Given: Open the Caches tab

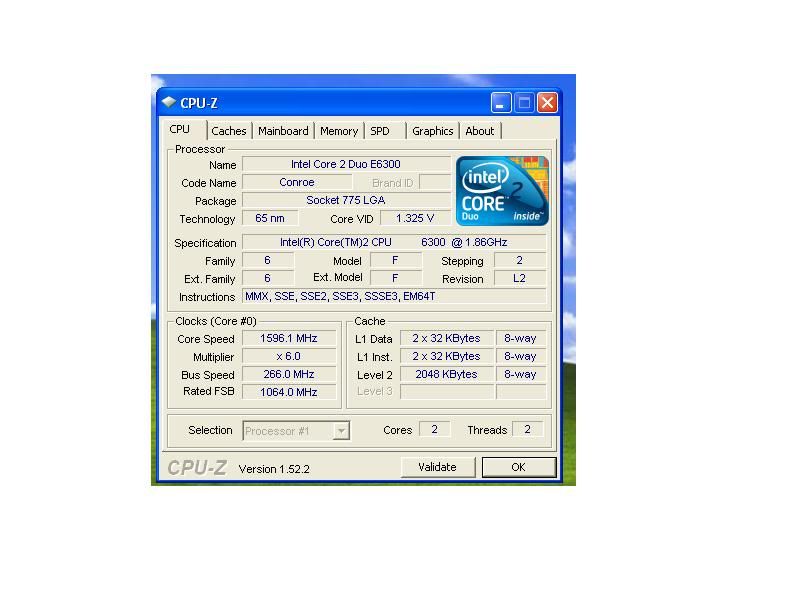Looking at the screenshot, I should click(229, 131).
